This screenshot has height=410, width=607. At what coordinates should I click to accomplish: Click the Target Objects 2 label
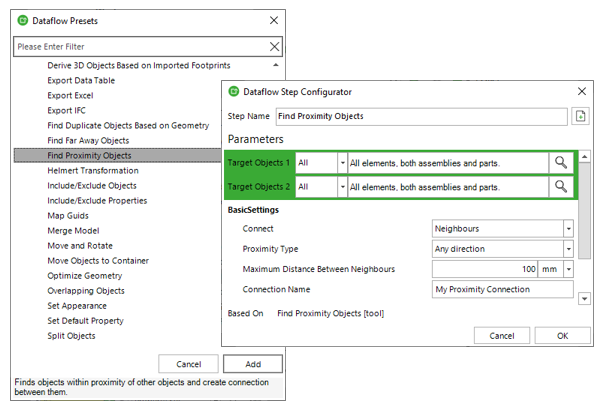click(x=259, y=187)
